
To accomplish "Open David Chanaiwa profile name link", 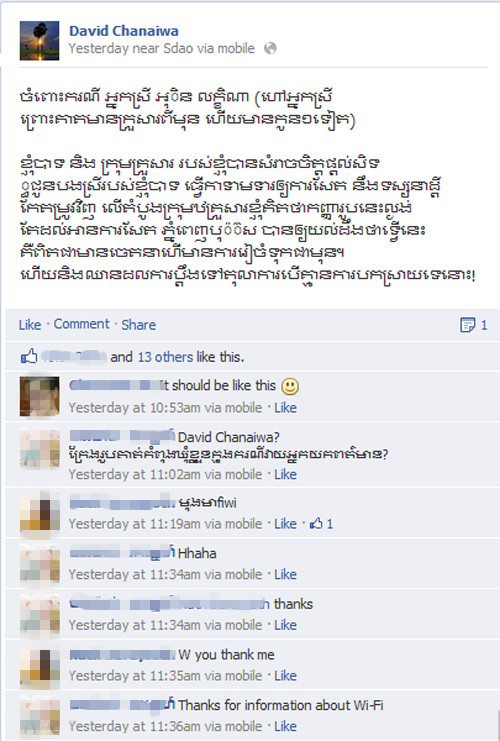I will 124,31.
